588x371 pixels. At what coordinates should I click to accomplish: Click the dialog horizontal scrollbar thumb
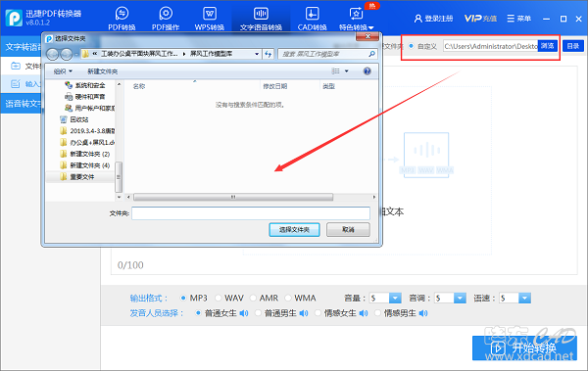233,197
